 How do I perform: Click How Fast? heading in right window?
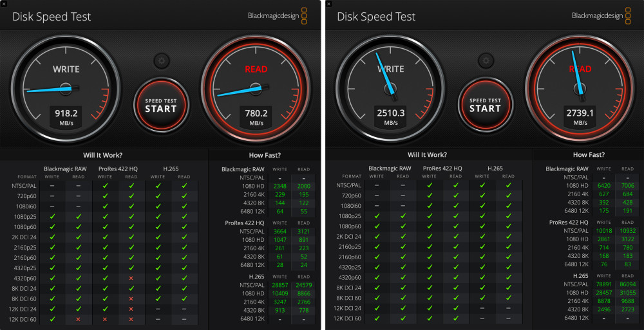589,155
